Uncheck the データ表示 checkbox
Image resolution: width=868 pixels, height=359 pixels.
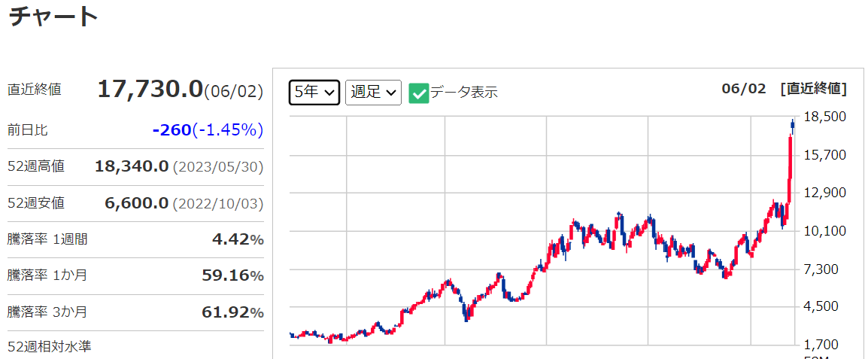(x=419, y=93)
